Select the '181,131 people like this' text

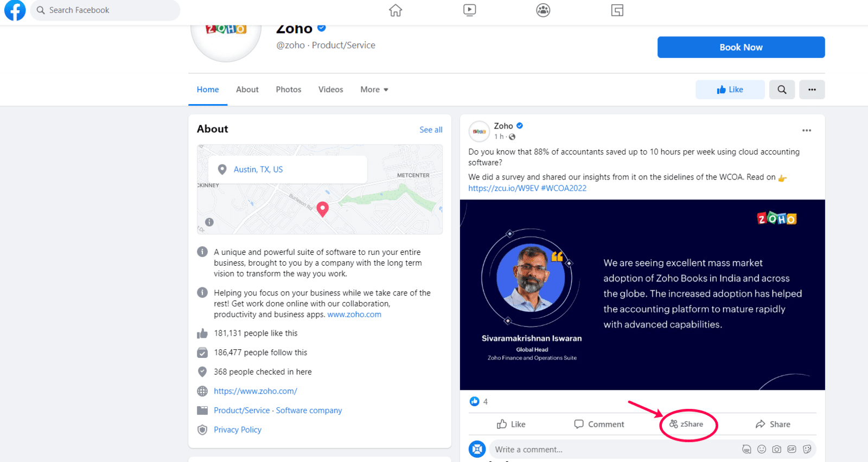[256, 333]
